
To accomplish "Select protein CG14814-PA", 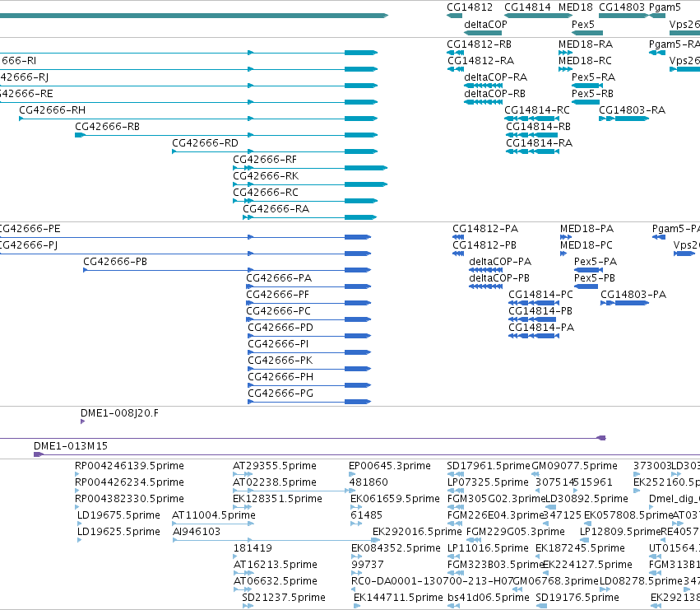I will (541, 328).
